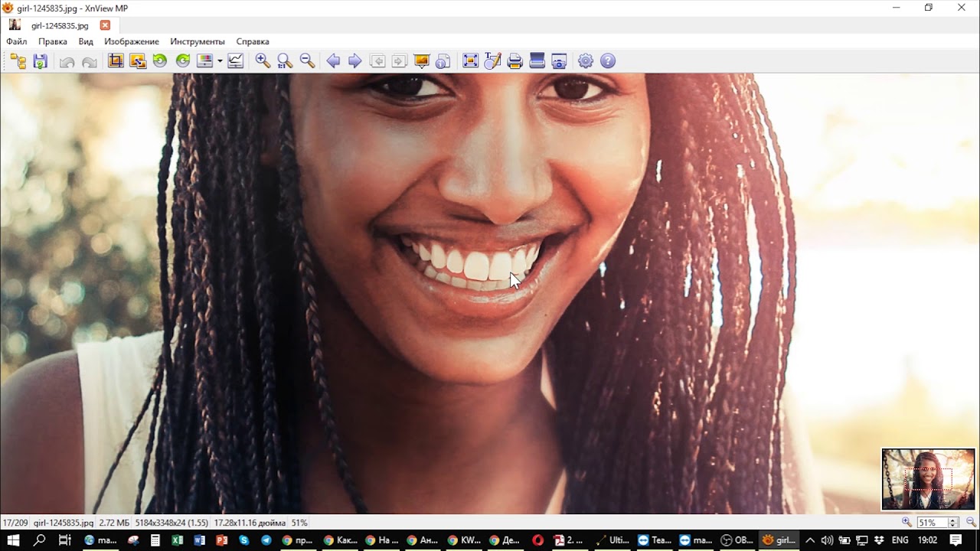The height and width of the screenshot is (551, 980).
Task: Show hidden system tray icons
Action: point(810,540)
